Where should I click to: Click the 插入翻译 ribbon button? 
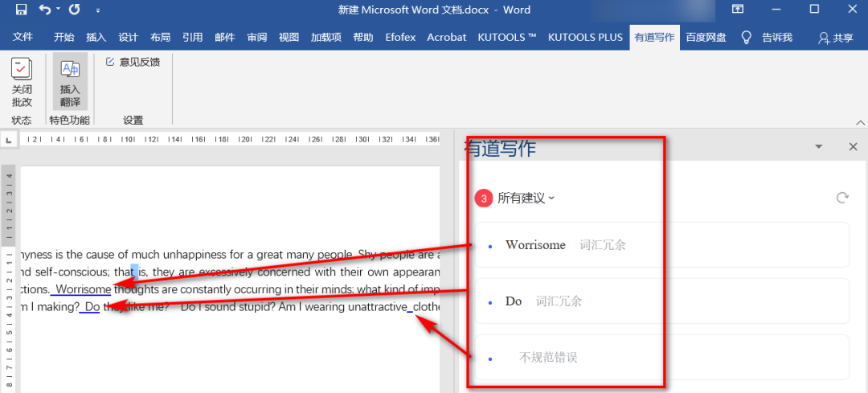pos(70,82)
